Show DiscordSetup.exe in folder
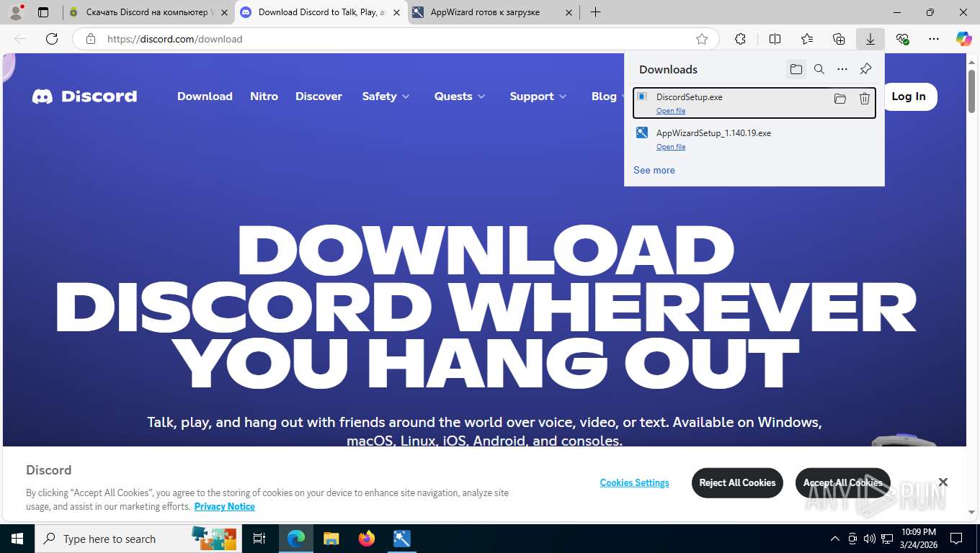 (840, 99)
